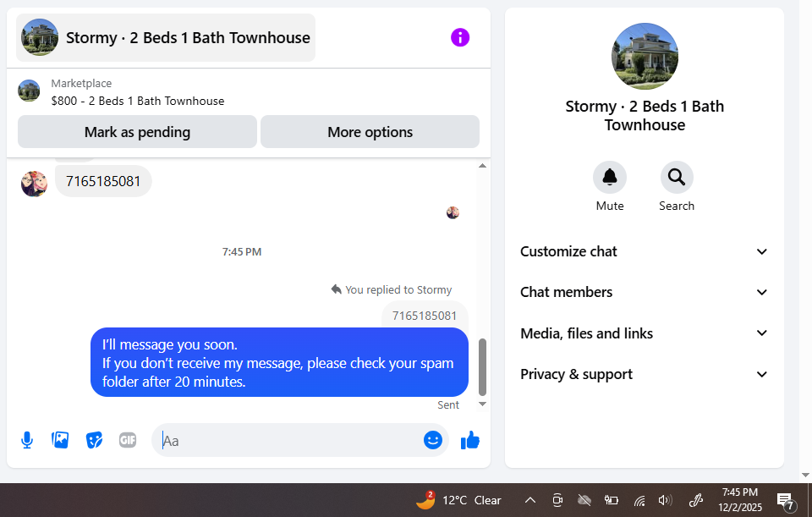The image size is (812, 517).
Task: Click page scrollbar down arrow at right edge
Action: tap(805, 475)
